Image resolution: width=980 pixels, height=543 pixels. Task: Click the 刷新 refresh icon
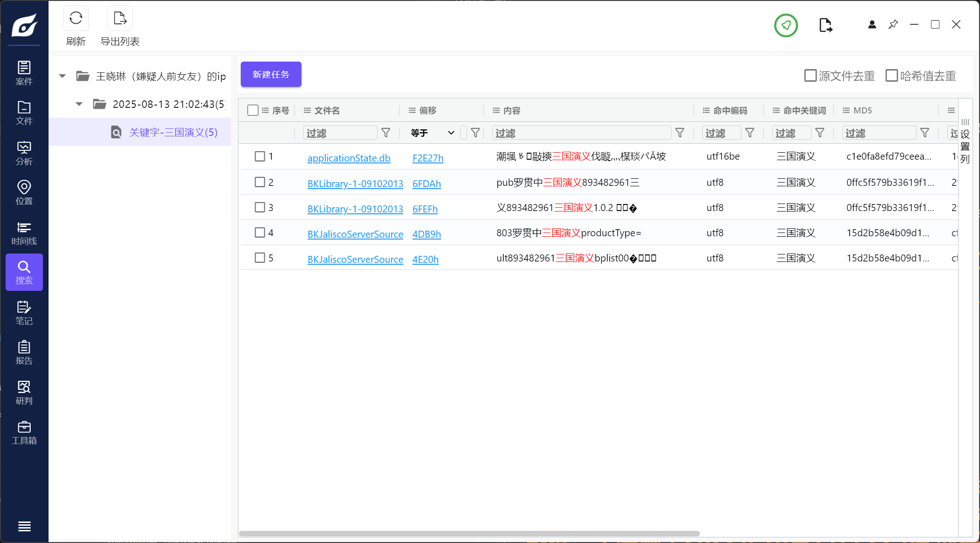[76, 19]
